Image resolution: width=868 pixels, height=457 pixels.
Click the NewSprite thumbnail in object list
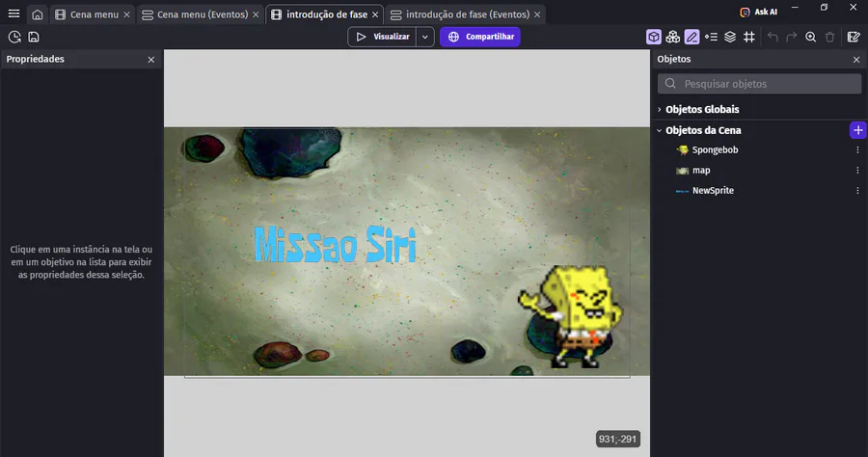(683, 191)
